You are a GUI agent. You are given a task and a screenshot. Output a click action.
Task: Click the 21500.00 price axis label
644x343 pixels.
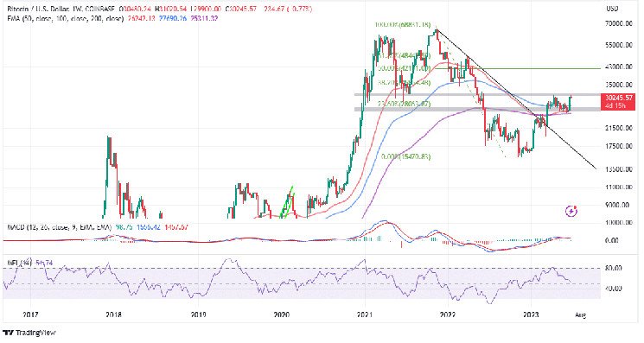pos(619,128)
